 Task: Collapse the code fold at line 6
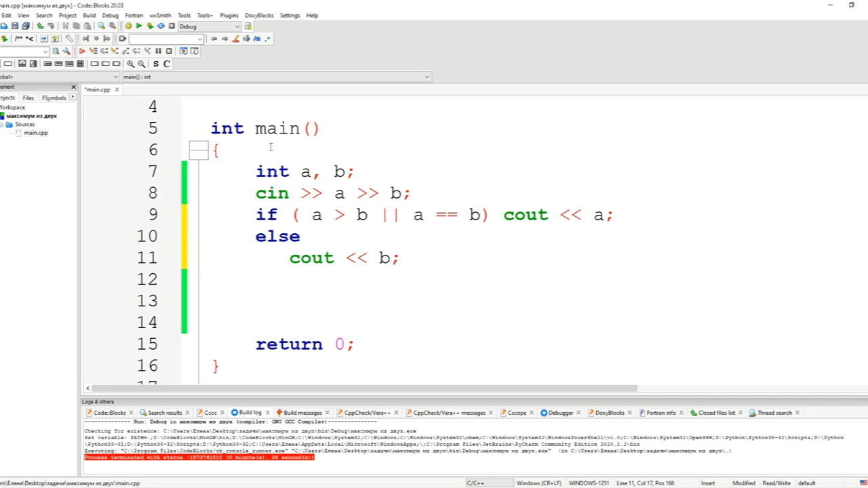click(199, 150)
